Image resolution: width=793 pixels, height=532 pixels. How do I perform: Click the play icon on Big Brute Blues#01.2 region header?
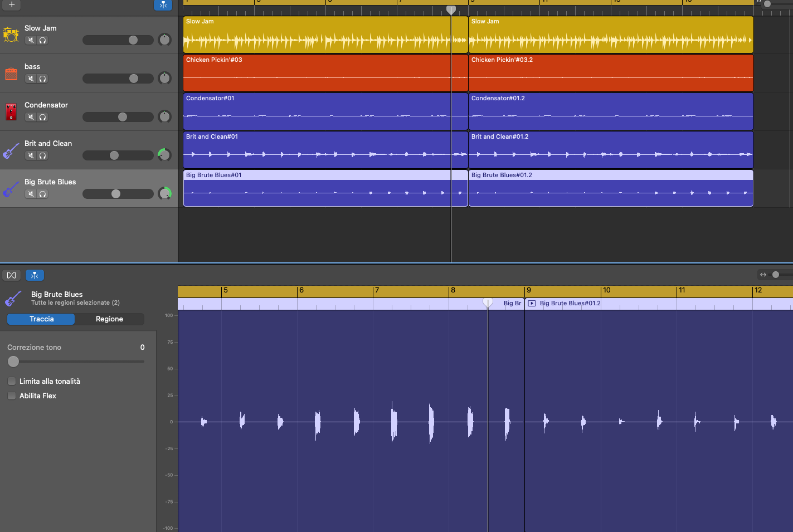(x=532, y=304)
